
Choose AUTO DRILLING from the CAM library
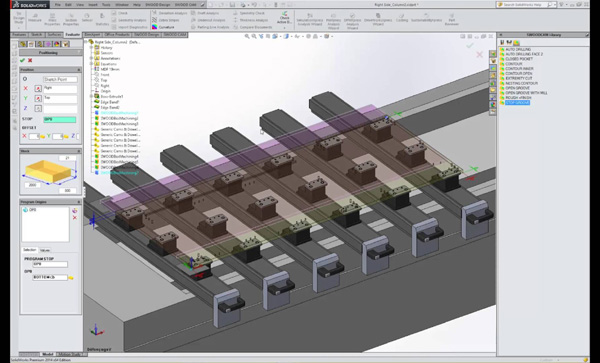pyautogui.click(x=518, y=49)
